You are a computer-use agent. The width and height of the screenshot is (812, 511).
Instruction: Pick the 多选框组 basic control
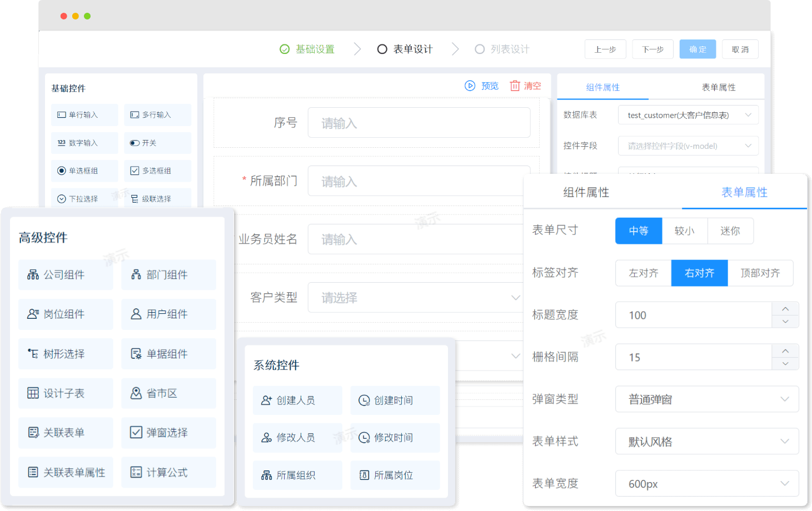click(157, 171)
